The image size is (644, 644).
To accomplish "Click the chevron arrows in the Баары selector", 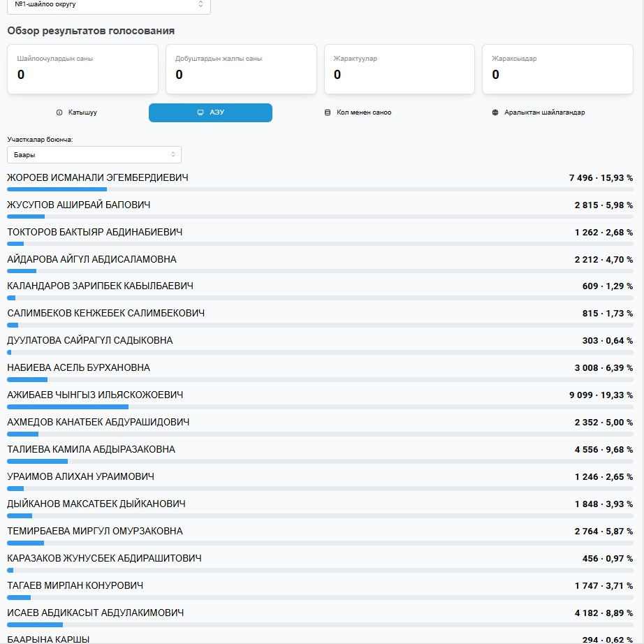I will click(x=173, y=154).
